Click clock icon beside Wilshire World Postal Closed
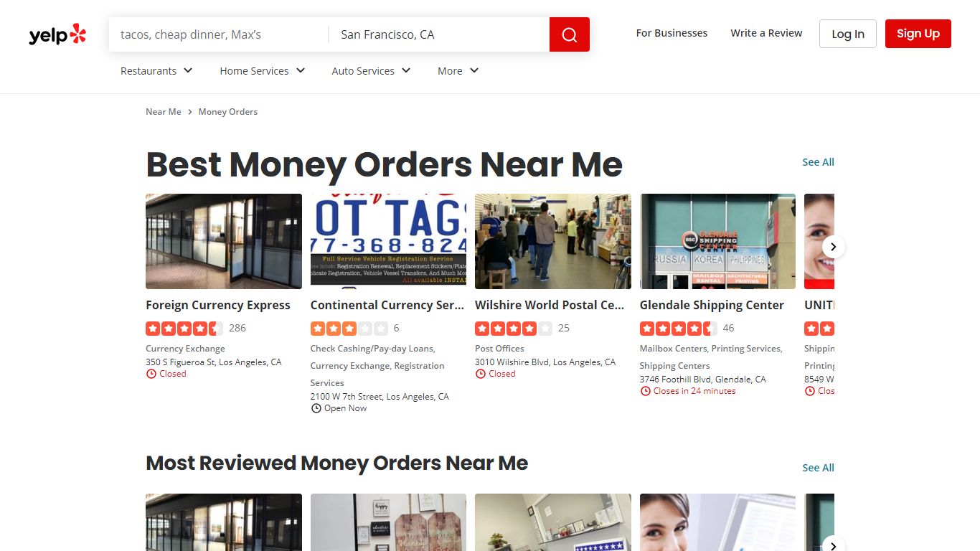 point(480,374)
